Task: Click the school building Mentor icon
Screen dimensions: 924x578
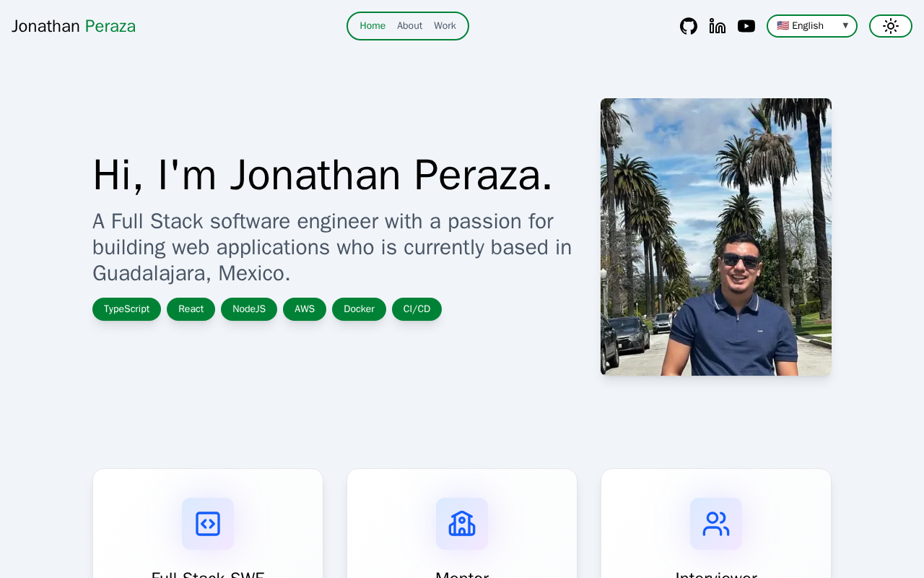Action: 462,524
